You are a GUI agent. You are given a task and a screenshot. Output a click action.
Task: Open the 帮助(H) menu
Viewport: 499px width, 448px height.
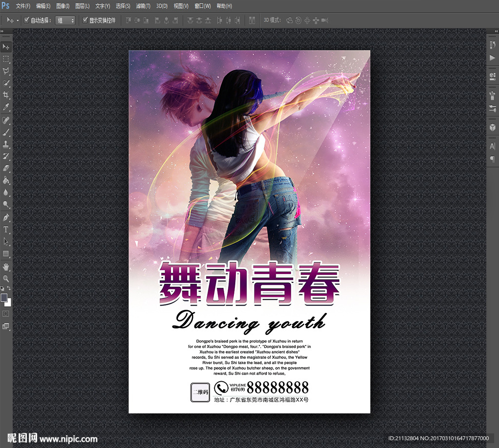pyautogui.click(x=224, y=6)
